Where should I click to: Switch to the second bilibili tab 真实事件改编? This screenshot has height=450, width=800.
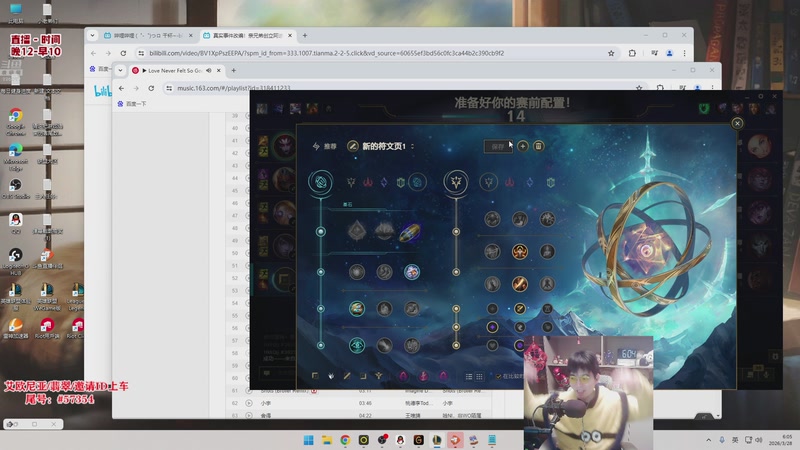point(247,35)
